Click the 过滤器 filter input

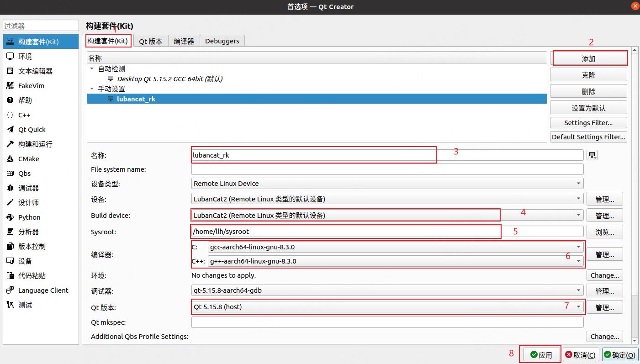41,26
